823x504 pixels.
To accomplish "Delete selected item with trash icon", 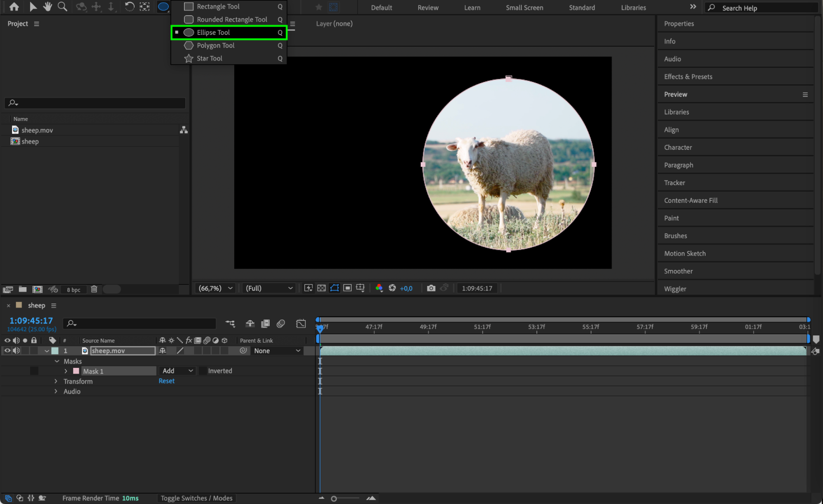I will click(x=94, y=289).
